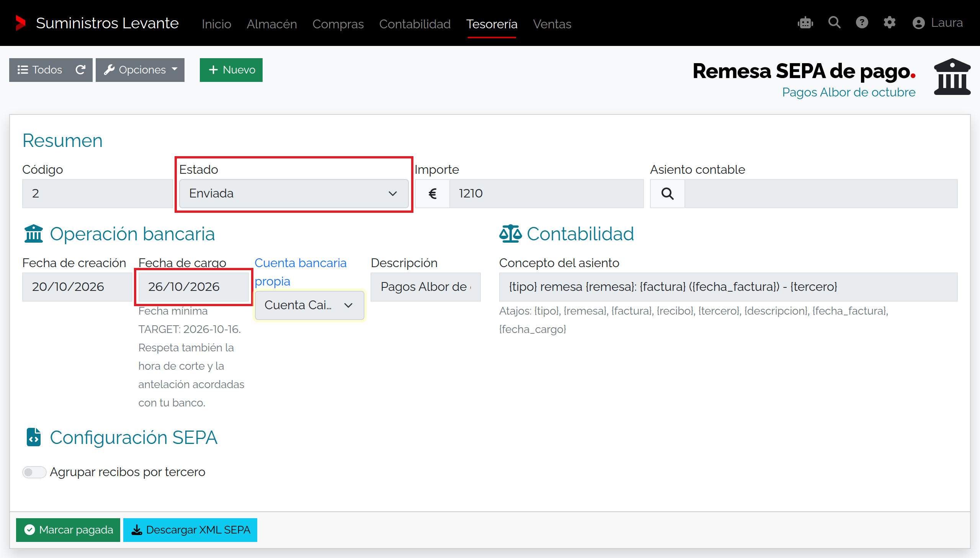This screenshot has height=558, width=980.
Task: Open the help question mark icon
Action: coord(862,23)
